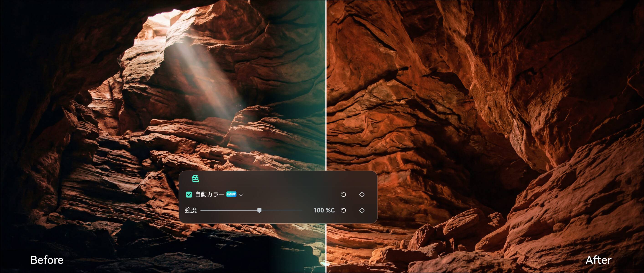Expand the 自動カラー dropdown chevron
This screenshot has width=644, height=273.
pyautogui.click(x=241, y=195)
